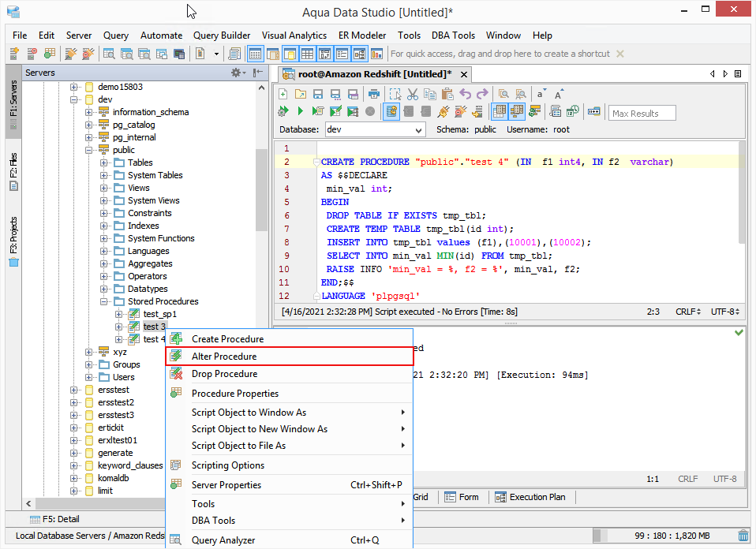Click the increase font size icon
This screenshot has width=756, height=549.
click(559, 94)
